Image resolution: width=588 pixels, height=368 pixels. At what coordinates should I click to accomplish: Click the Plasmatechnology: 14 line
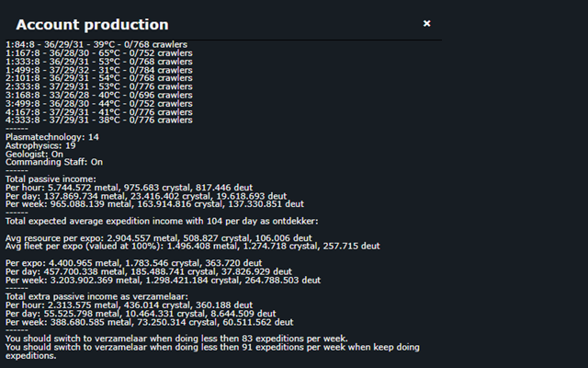52,137
